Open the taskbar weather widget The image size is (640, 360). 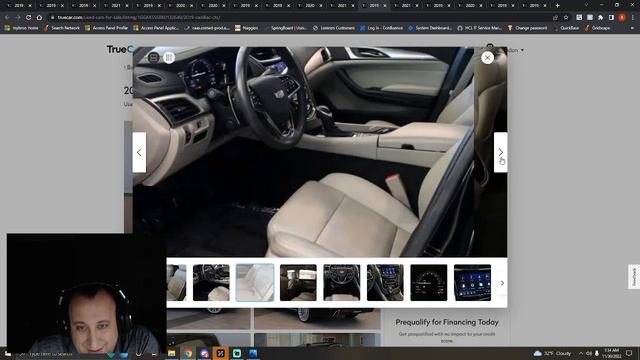point(552,353)
